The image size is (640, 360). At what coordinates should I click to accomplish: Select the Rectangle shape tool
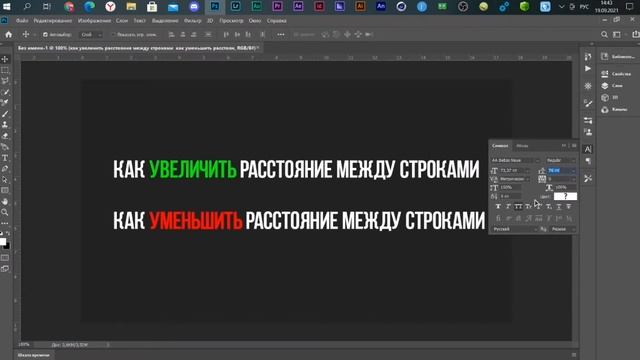5,191
